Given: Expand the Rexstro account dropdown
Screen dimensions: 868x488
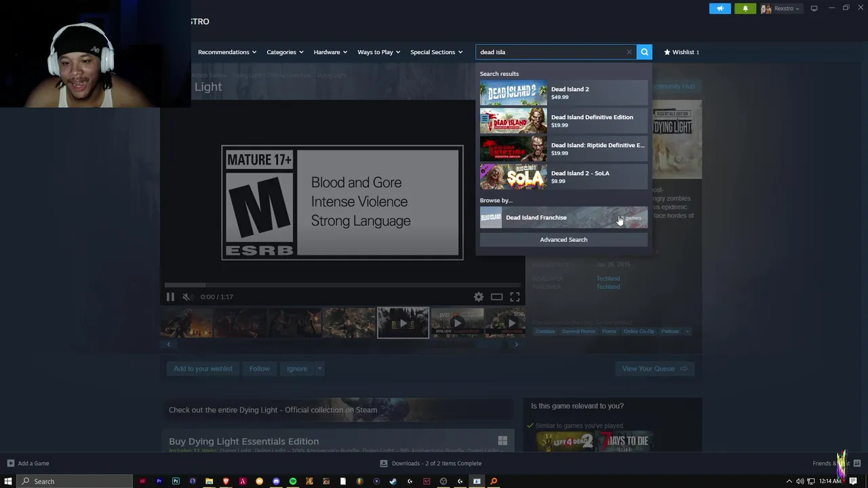Looking at the screenshot, I should 781,8.
